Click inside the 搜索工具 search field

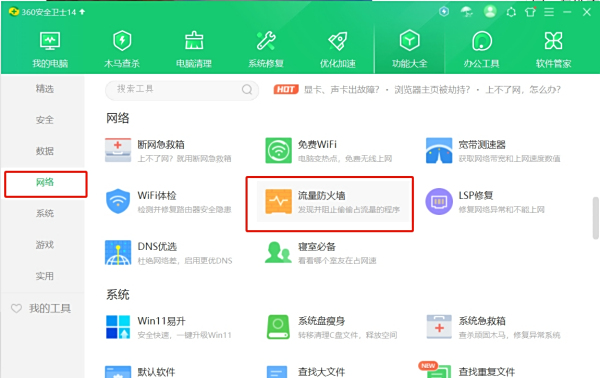point(182,90)
